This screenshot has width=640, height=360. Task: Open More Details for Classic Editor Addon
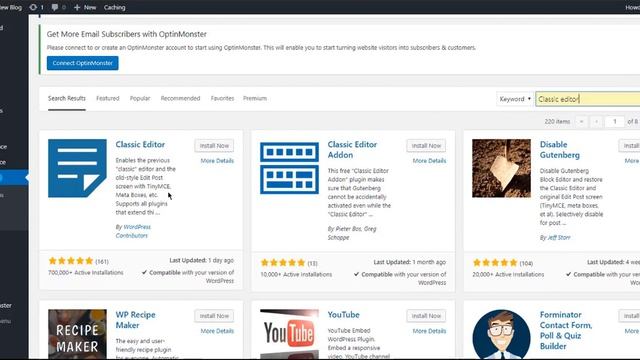click(x=429, y=161)
